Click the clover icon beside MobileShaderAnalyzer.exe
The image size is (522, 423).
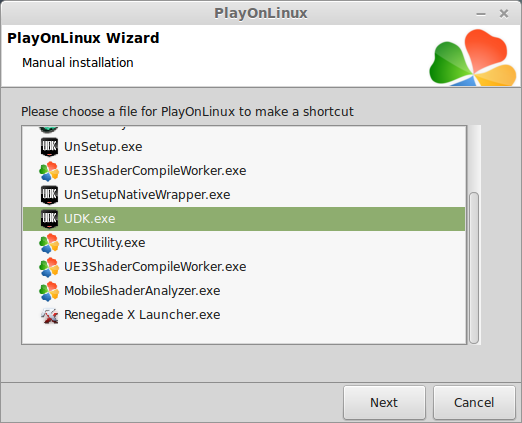click(49, 291)
